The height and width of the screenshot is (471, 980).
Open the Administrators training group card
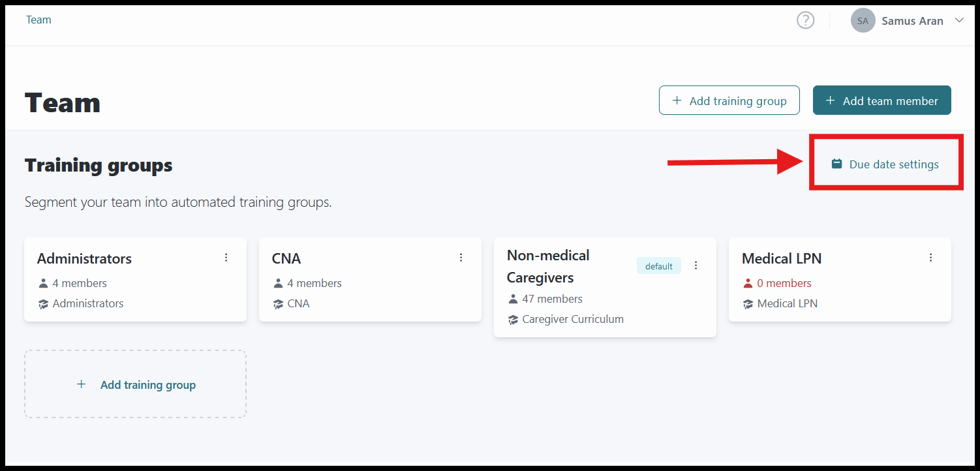click(x=136, y=279)
